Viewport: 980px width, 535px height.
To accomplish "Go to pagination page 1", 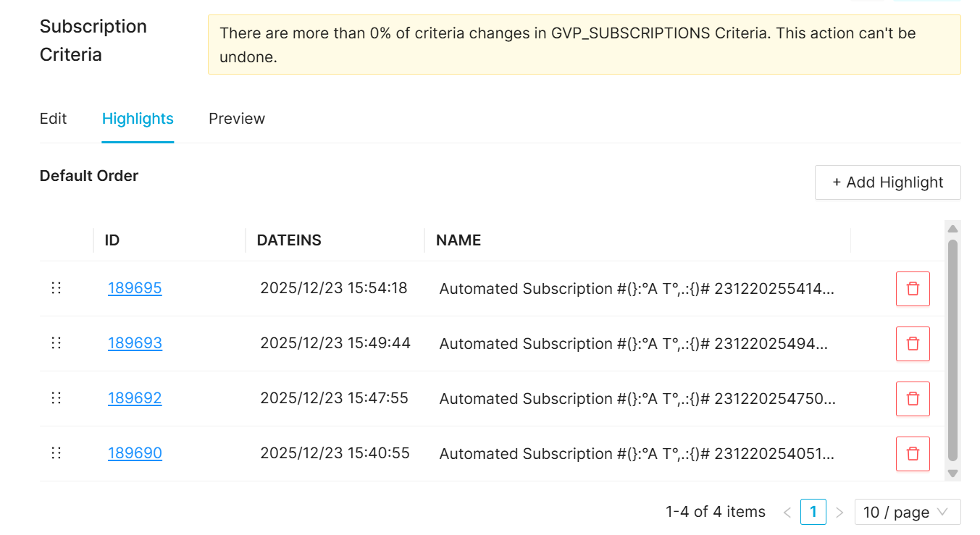I will click(x=813, y=512).
